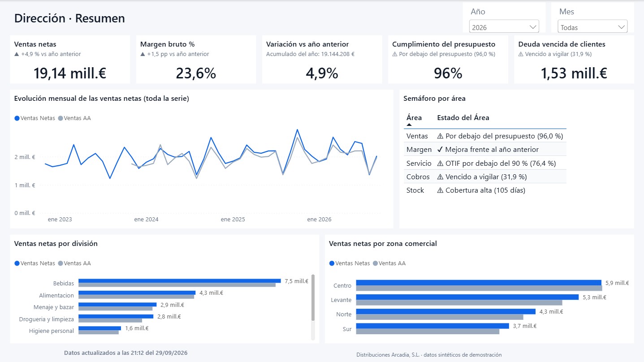Click the warning icon in Stock row

coord(440,190)
